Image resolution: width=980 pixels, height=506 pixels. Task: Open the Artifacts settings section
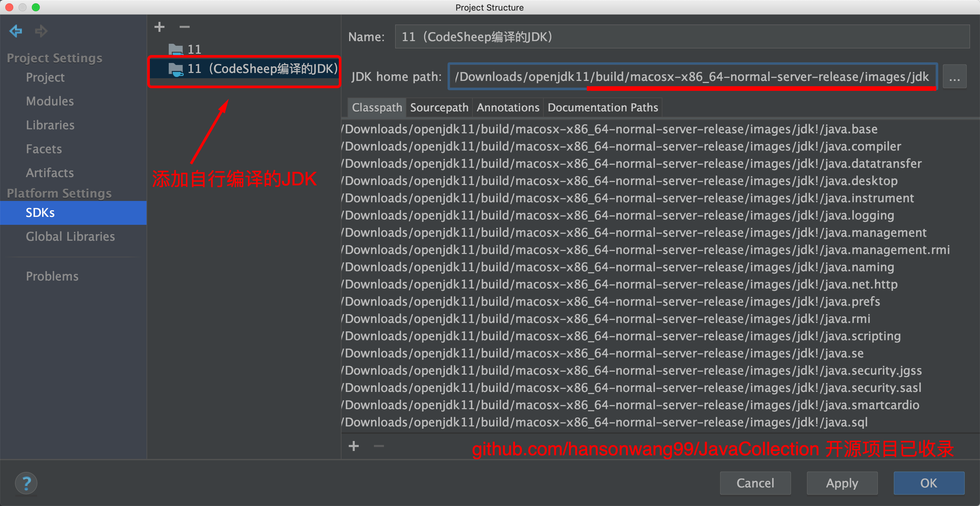coord(50,173)
